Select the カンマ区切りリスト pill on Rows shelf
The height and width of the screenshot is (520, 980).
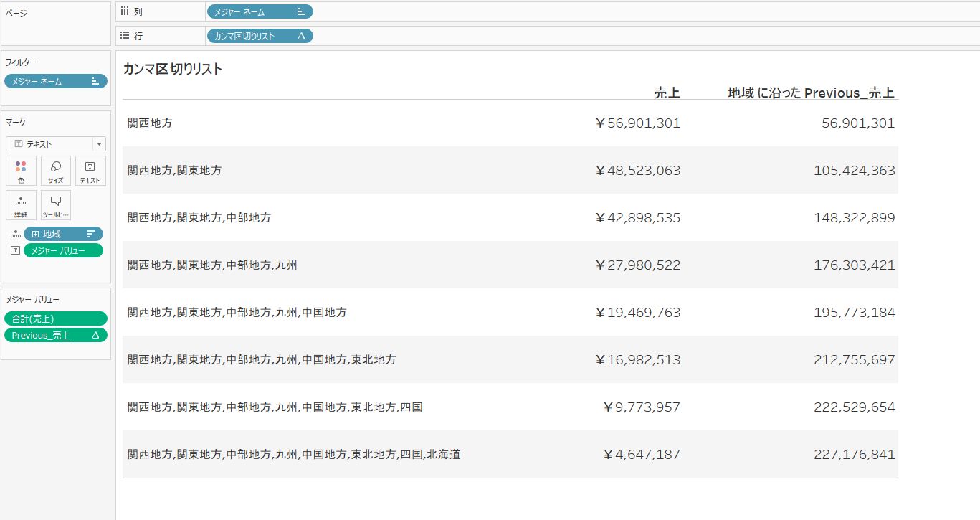(x=251, y=36)
